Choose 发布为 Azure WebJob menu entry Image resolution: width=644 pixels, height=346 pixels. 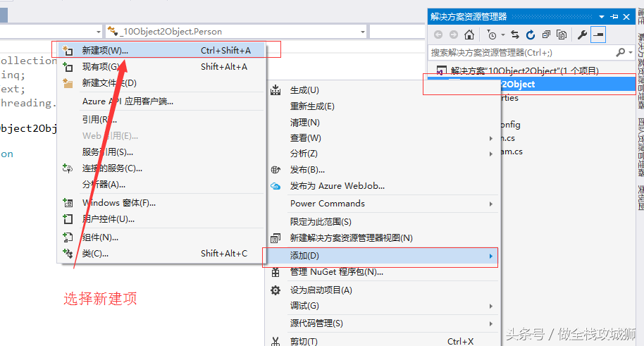[382, 186]
